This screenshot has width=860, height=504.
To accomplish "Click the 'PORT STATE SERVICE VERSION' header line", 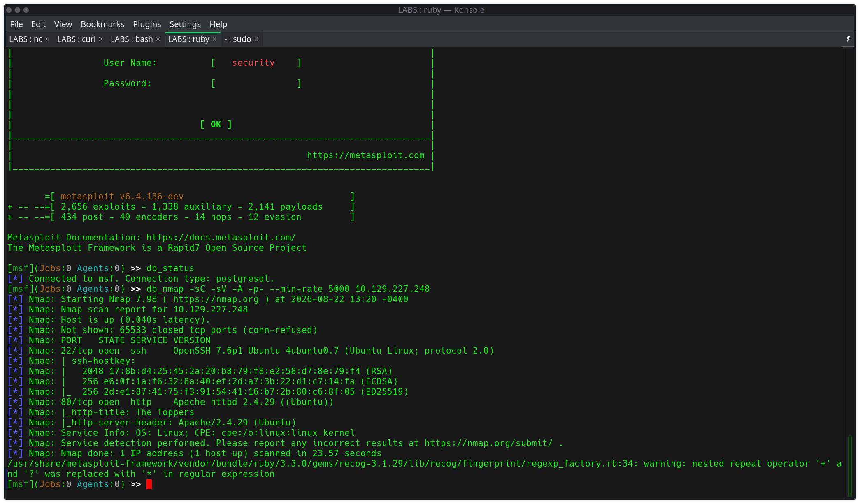I will (x=109, y=340).
